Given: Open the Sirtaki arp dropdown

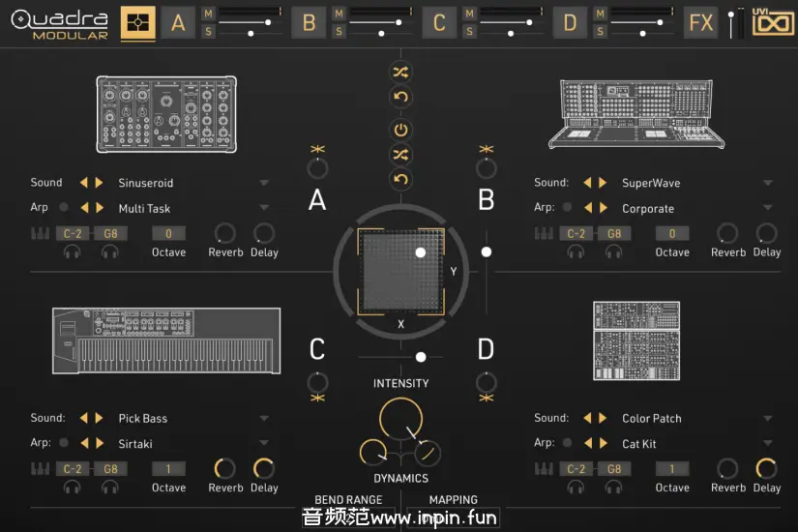Looking at the screenshot, I should tap(264, 442).
